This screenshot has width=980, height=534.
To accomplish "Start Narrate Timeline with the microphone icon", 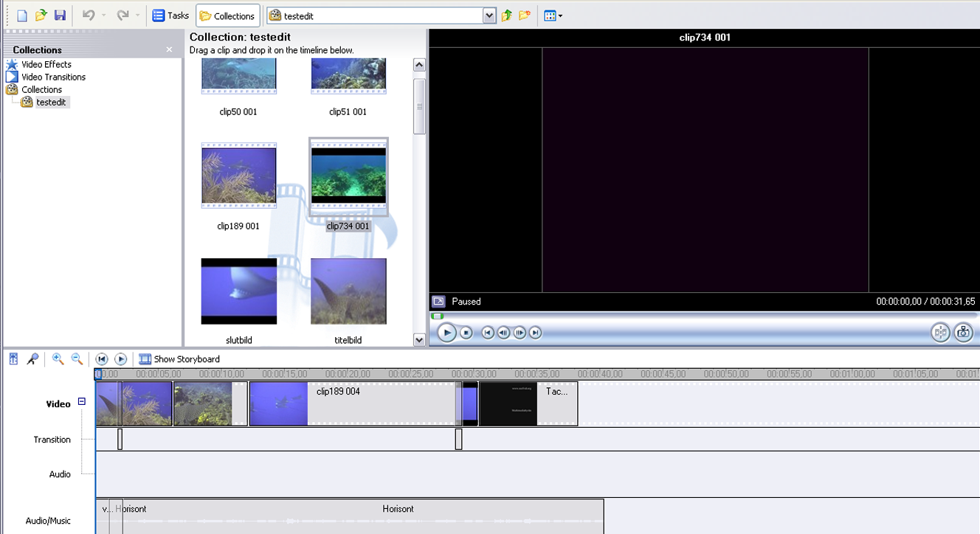I will (32, 359).
